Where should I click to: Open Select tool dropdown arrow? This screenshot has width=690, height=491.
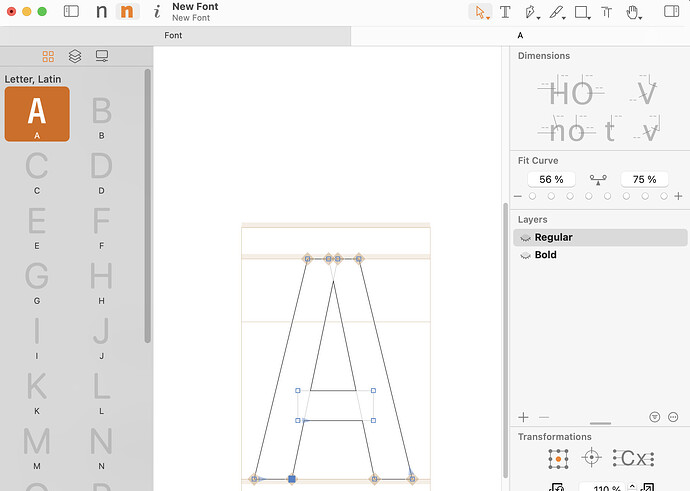point(488,18)
